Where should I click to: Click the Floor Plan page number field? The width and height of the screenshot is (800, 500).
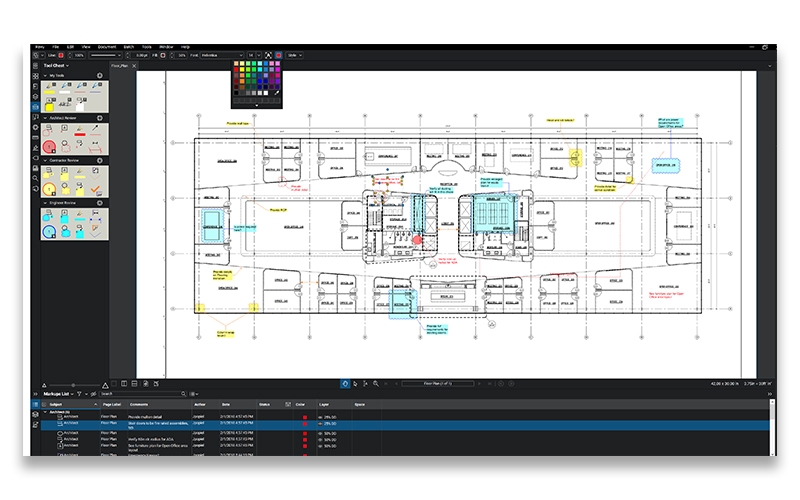tap(438, 384)
